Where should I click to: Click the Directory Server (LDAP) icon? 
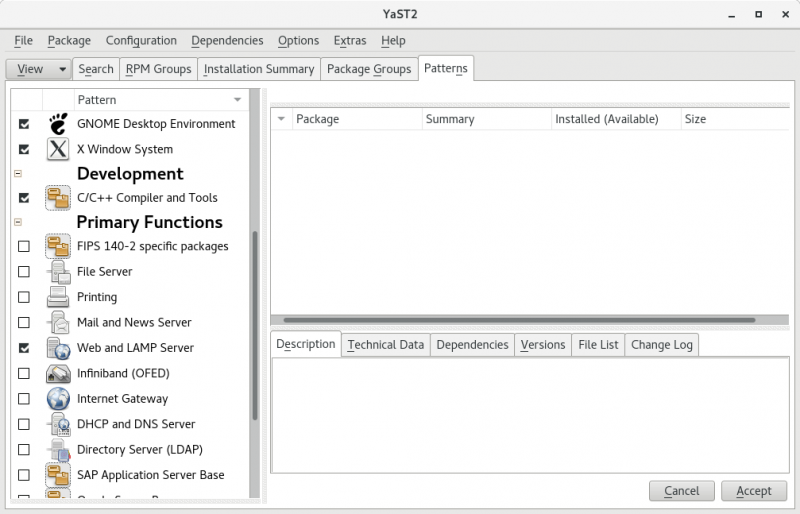[58, 449]
